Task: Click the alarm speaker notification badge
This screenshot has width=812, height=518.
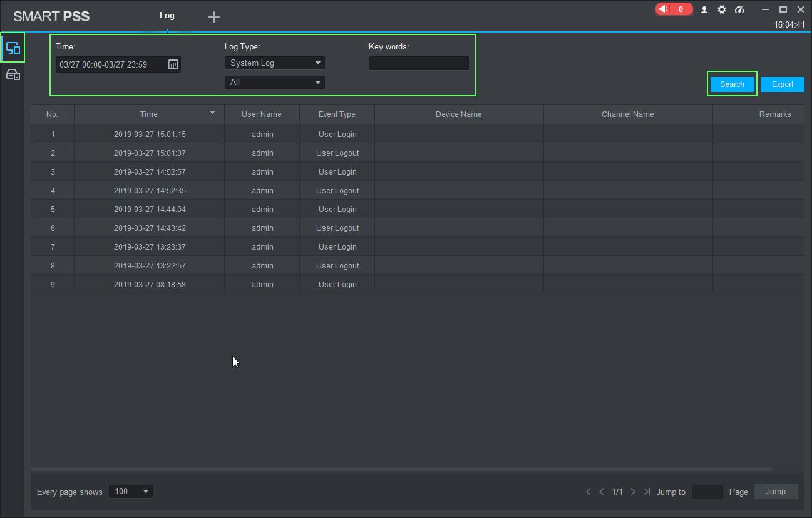Action: (674, 9)
